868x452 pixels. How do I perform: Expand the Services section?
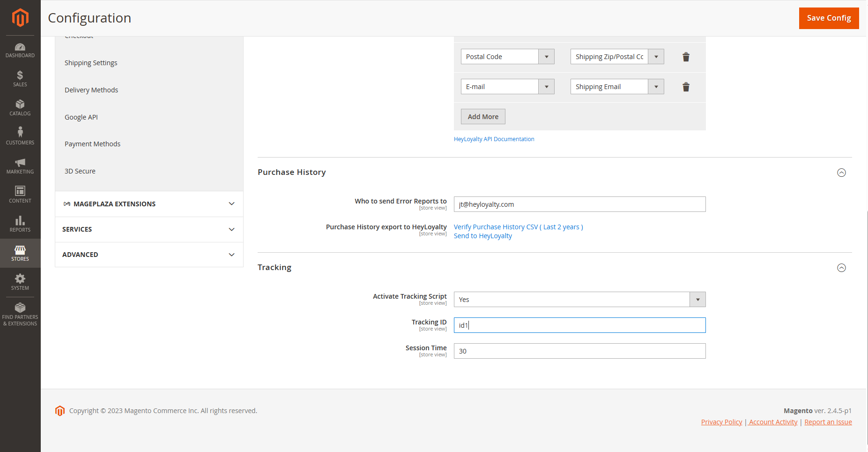pos(149,229)
